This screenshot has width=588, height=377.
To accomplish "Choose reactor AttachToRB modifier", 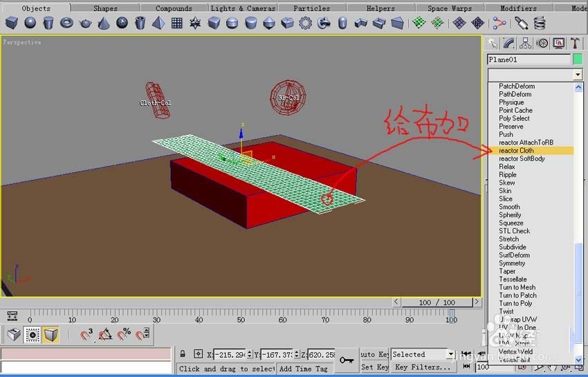I will pyautogui.click(x=531, y=142).
